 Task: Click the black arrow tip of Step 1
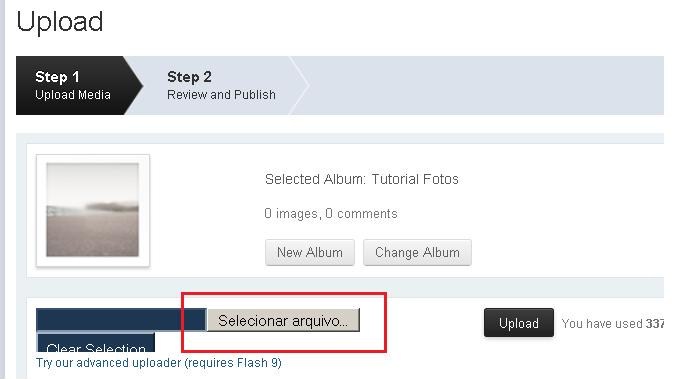136,85
